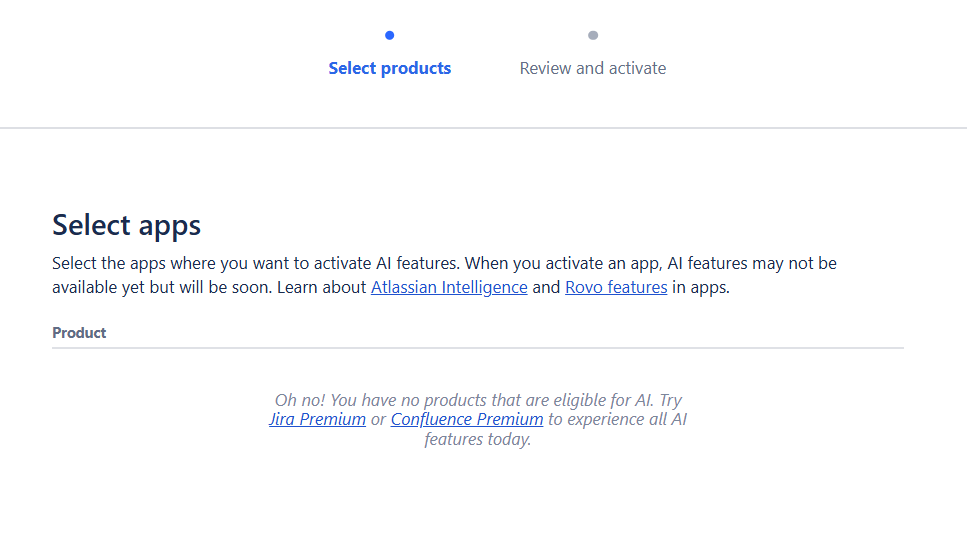967x536 pixels.
Task: Click the word 'or' between Jira and Confluence links
Action: [x=378, y=419]
